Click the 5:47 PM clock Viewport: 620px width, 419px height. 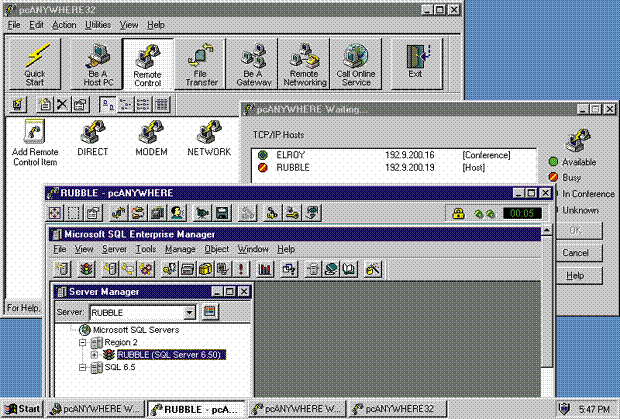[594, 409]
